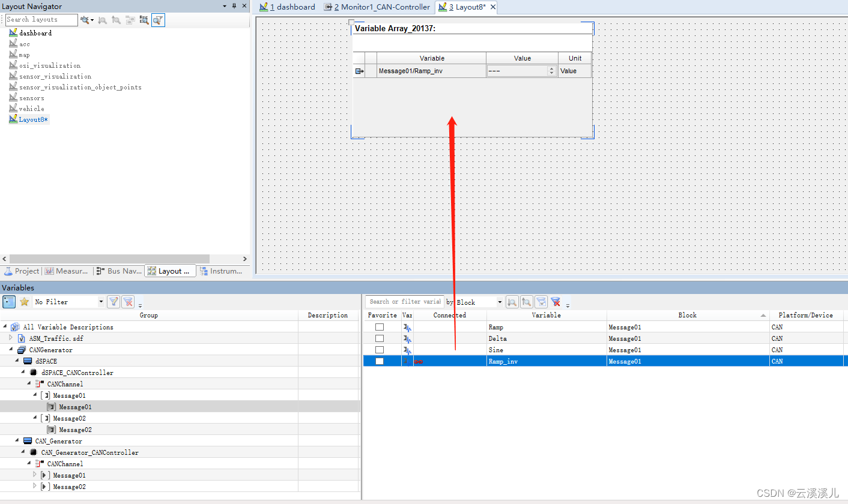Switch to the Bus Navigator panel
The width and height of the screenshot is (848, 504).
[118, 271]
